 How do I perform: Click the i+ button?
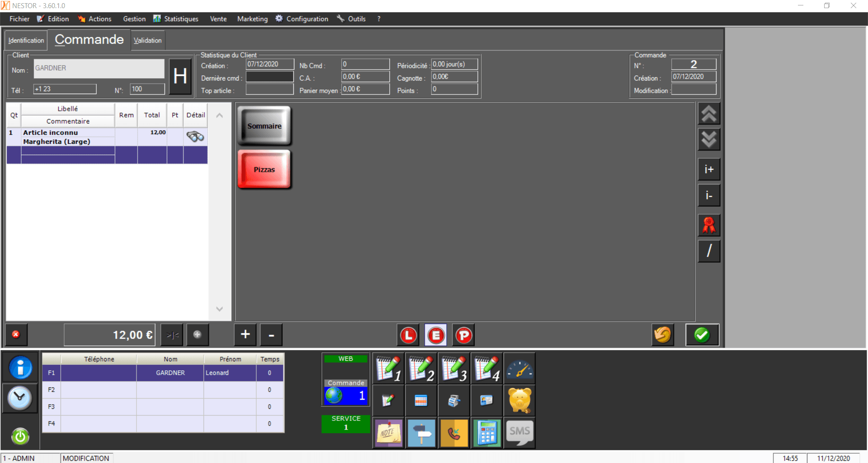coord(709,170)
